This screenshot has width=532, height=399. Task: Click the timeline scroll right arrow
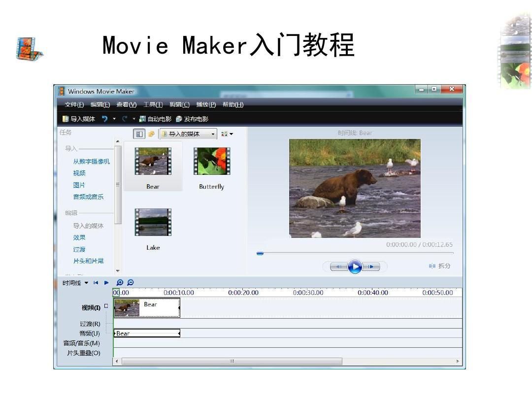[458, 362]
